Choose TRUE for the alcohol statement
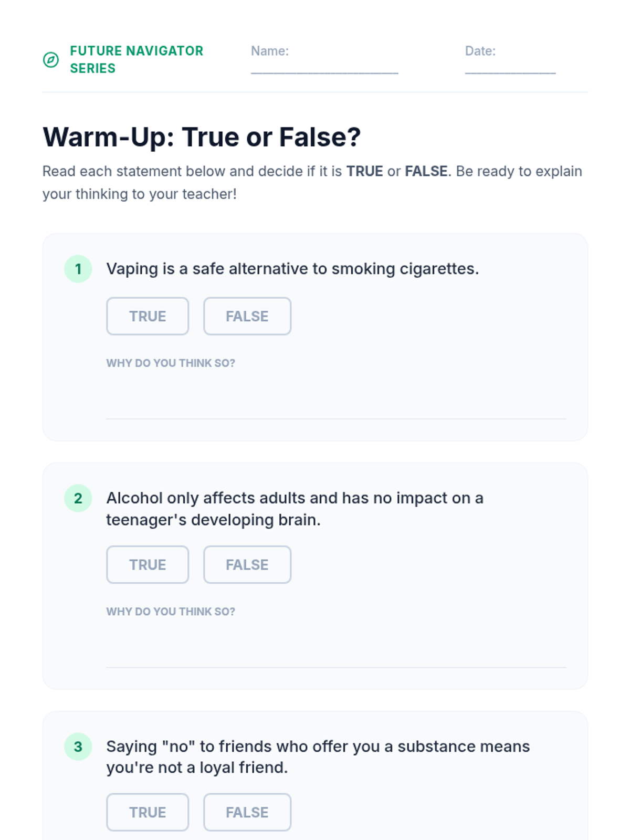The image size is (630, 840). 148,564
